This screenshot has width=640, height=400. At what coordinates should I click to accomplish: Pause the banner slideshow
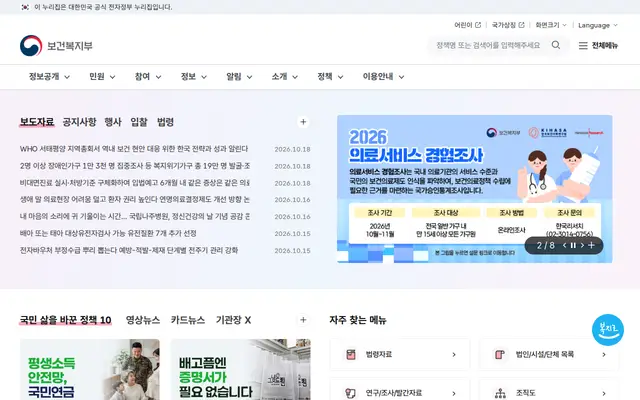pos(573,245)
